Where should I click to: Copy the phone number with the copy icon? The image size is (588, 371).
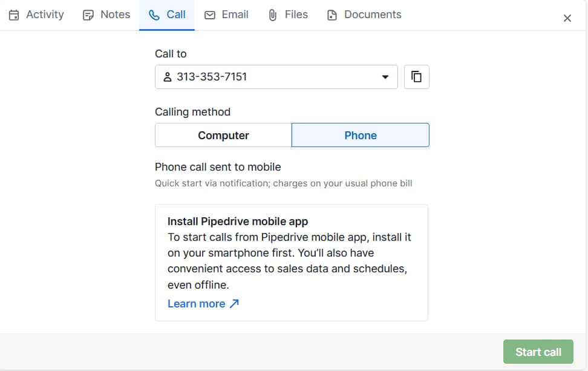pos(416,77)
